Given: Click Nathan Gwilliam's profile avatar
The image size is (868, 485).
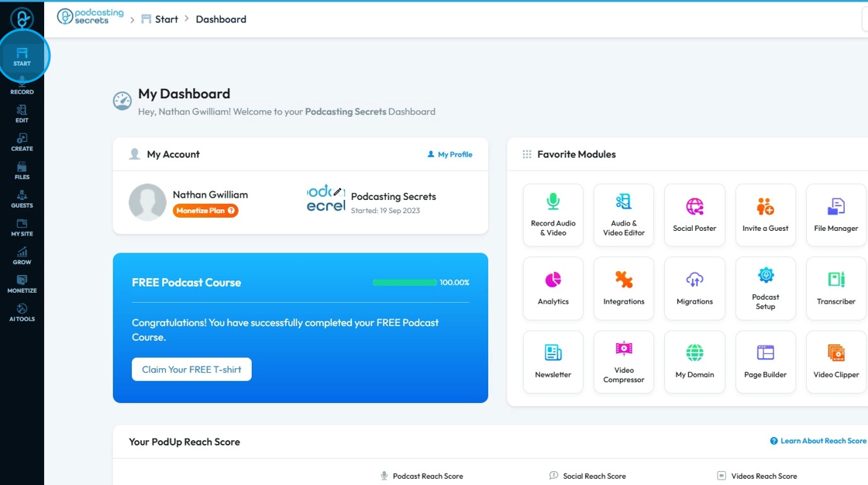Looking at the screenshot, I should [147, 202].
